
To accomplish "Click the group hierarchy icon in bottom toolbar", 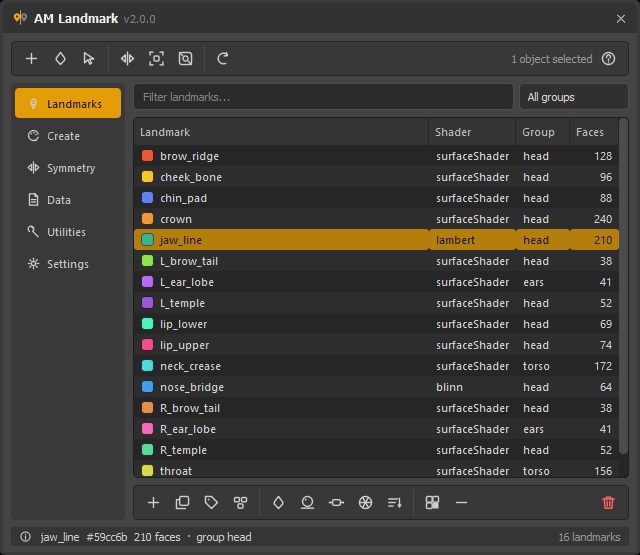I will (240, 502).
